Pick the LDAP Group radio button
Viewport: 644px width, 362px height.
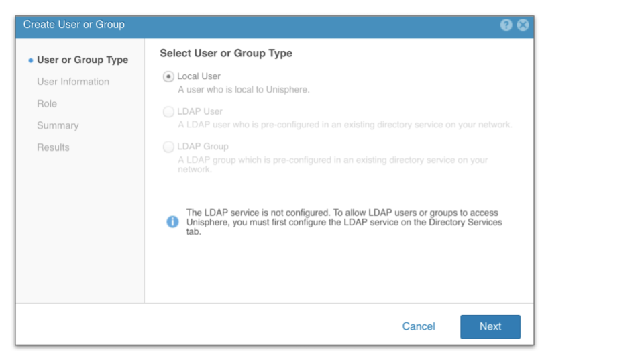pyautogui.click(x=168, y=147)
